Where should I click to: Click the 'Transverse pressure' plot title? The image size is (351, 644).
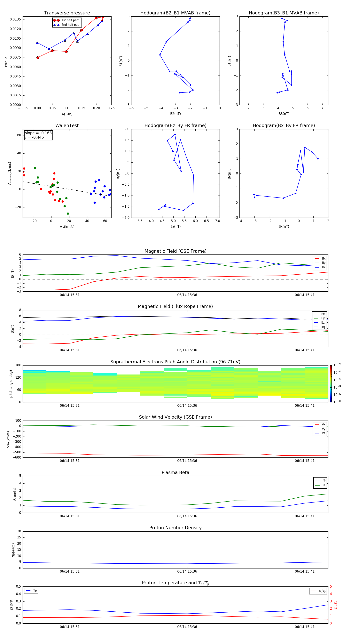tap(67, 13)
